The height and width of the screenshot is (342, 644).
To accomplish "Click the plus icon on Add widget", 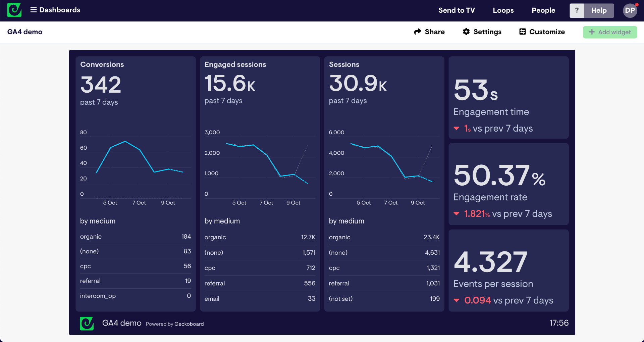I will pyautogui.click(x=592, y=32).
